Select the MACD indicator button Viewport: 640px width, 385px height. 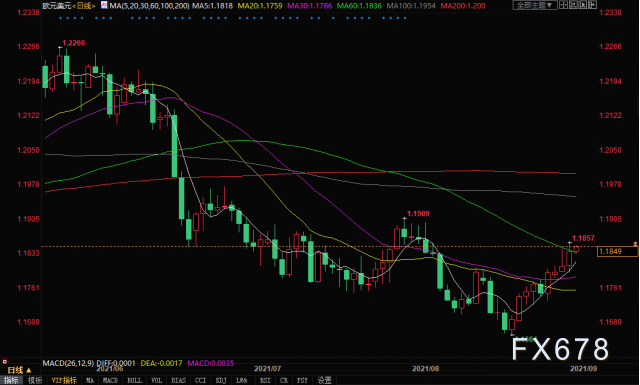(x=110, y=381)
